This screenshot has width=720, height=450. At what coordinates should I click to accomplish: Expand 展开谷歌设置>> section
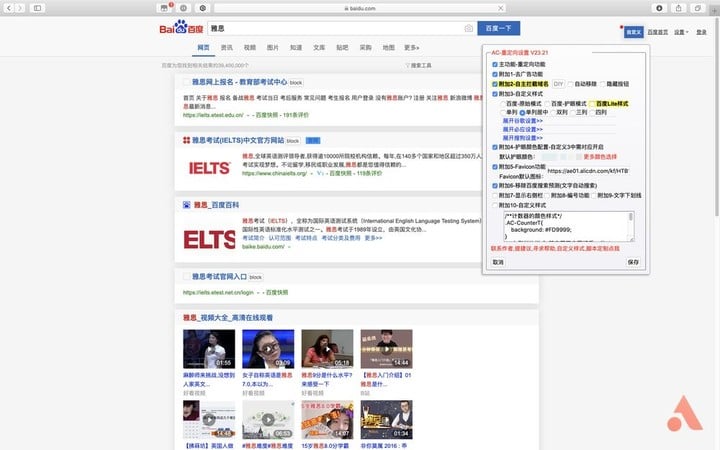pyautogui.click(x=521, y=120)
